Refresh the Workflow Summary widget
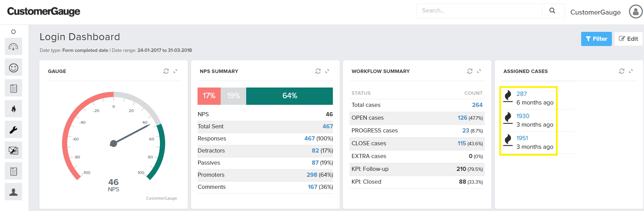Image resolution: width=644 pixels, height=211 pixels. coord(470,71)
